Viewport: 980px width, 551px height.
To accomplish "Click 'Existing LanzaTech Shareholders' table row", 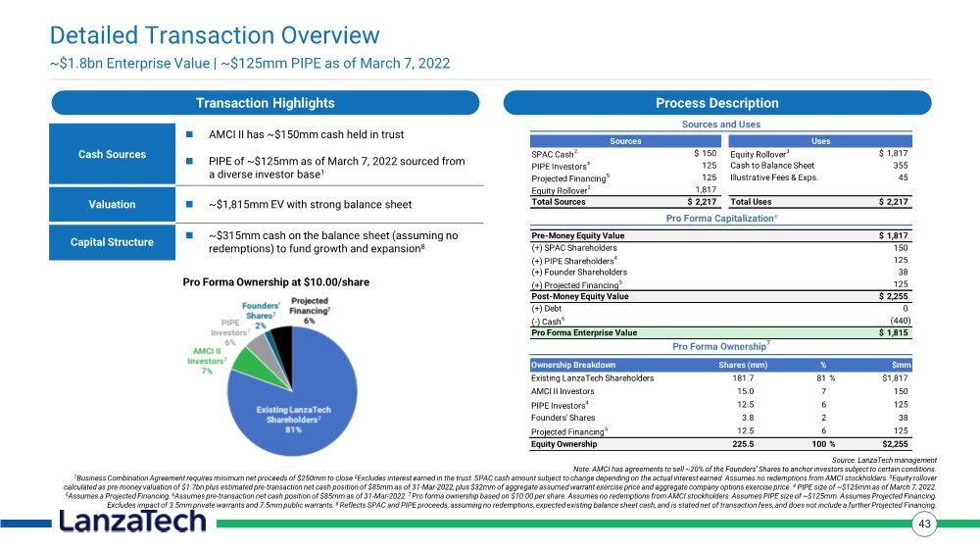I will pyautogui.click(x=720, y=378).
